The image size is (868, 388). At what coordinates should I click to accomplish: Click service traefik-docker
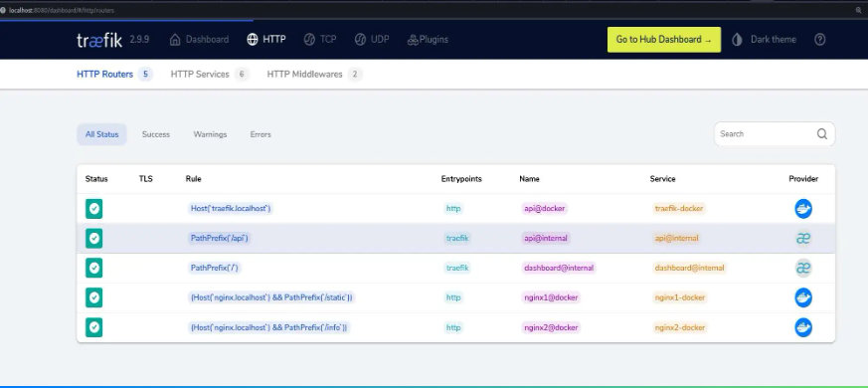[x=679, y=208]
